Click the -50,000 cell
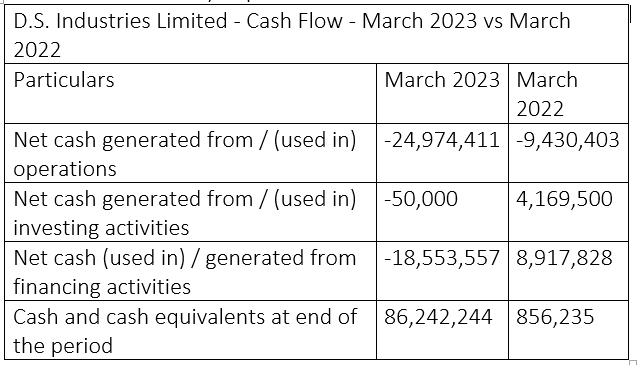The image size is (638, 365). tap(442, 212)
